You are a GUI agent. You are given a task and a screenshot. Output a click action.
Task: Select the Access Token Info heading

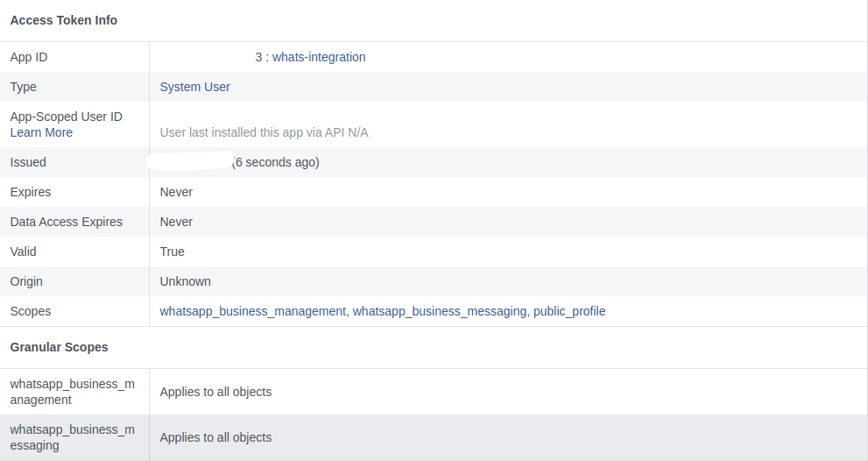point(64,20)
